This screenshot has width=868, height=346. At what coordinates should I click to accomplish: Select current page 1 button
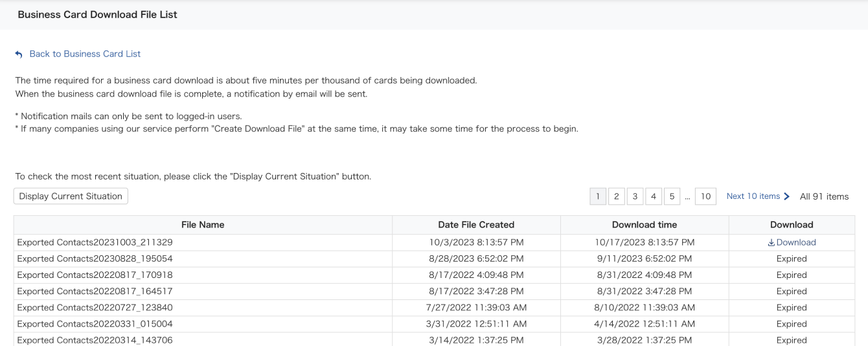pos(598,196)
